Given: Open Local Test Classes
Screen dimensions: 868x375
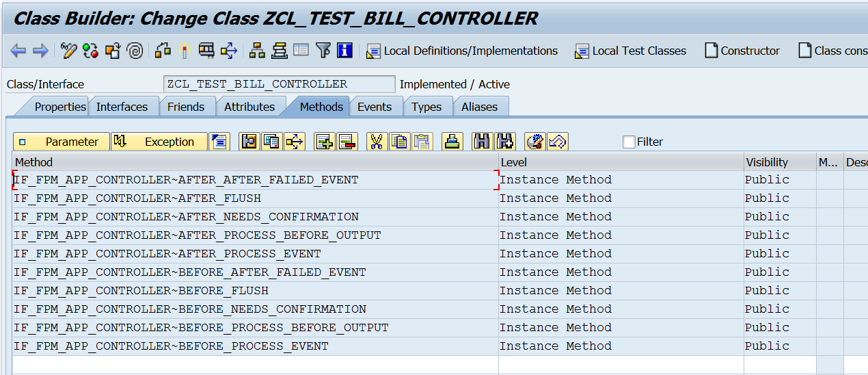Looking at the screenshot, I should coord(630,51).
